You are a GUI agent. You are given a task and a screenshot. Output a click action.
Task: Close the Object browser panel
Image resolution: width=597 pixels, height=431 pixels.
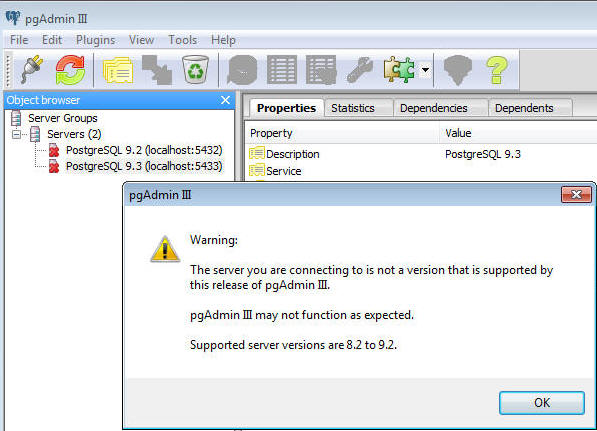coord(225,100)
